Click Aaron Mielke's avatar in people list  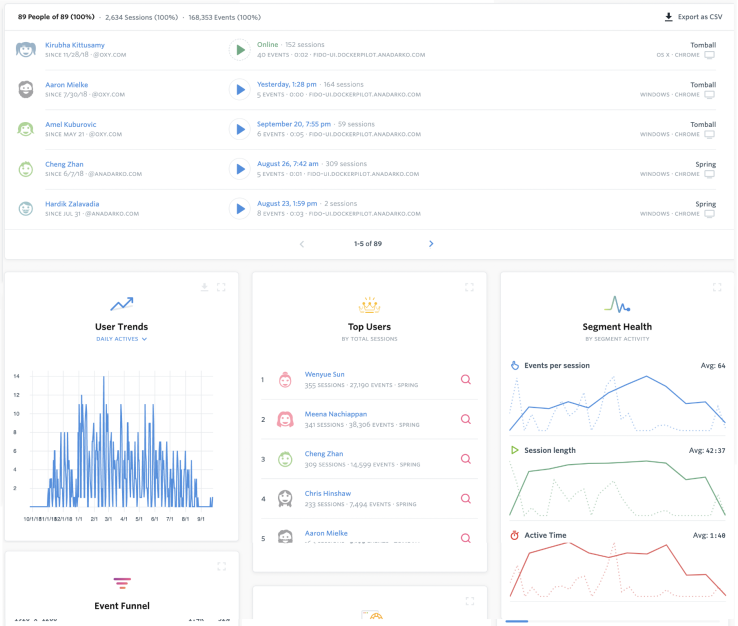26,89
